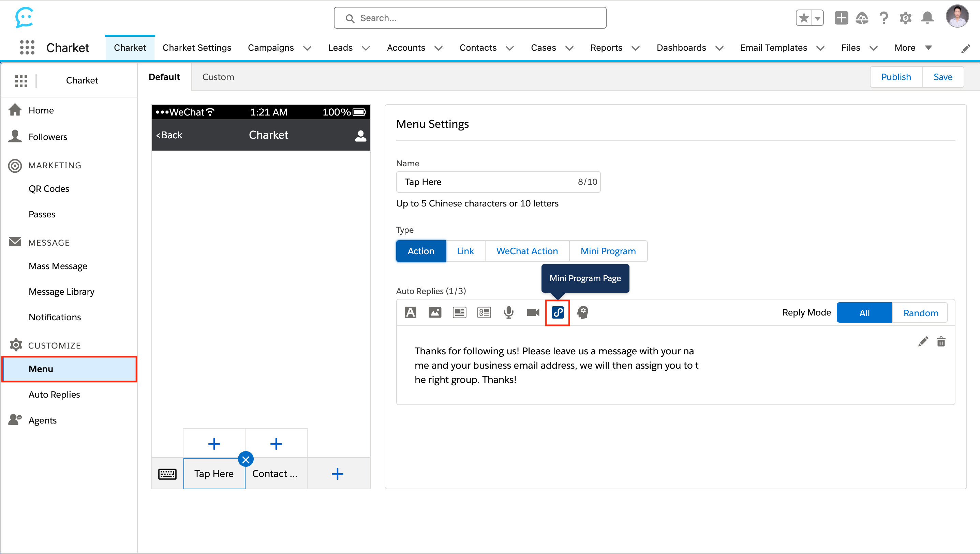
Task: Add submenu above Tap Here
Action: coord(214,444)
